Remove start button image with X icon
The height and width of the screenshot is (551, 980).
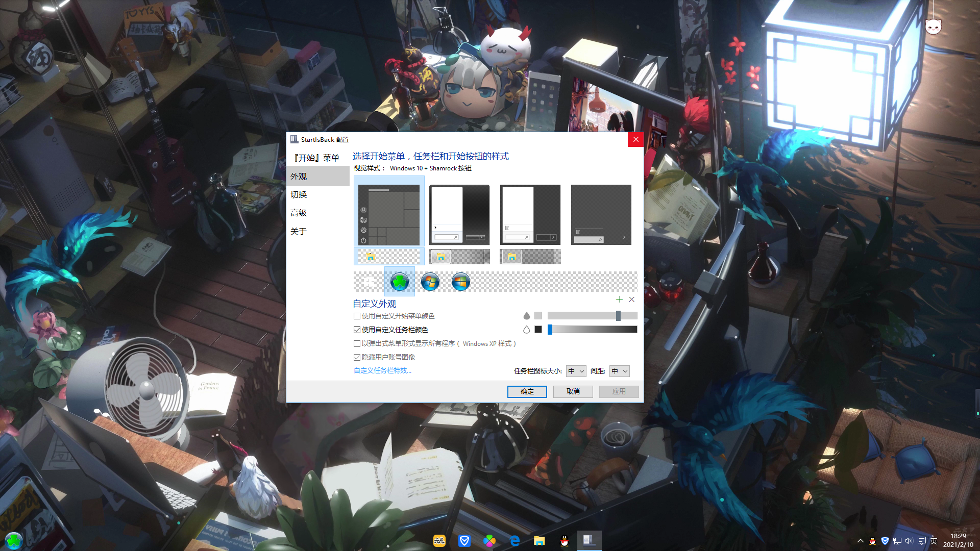pyautogui.click(x=631, y=299)
